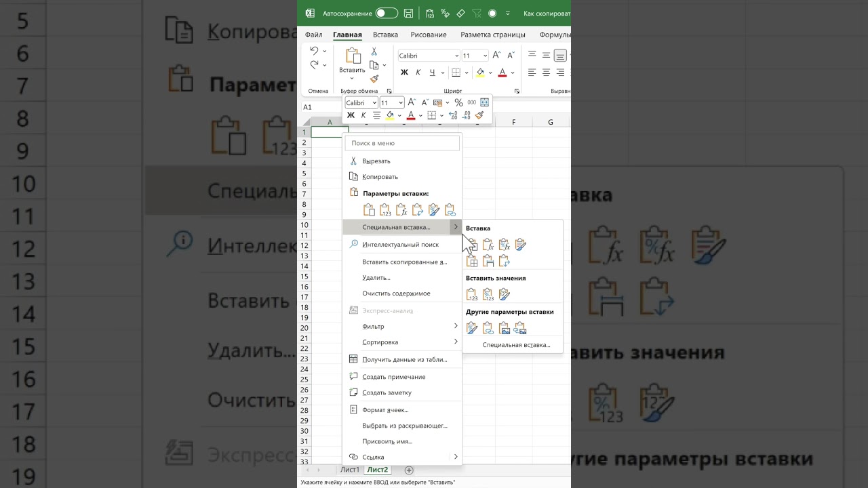Open the ribbon Borders dropdown arrow
The image size is (868, 488).
point(467,73)
